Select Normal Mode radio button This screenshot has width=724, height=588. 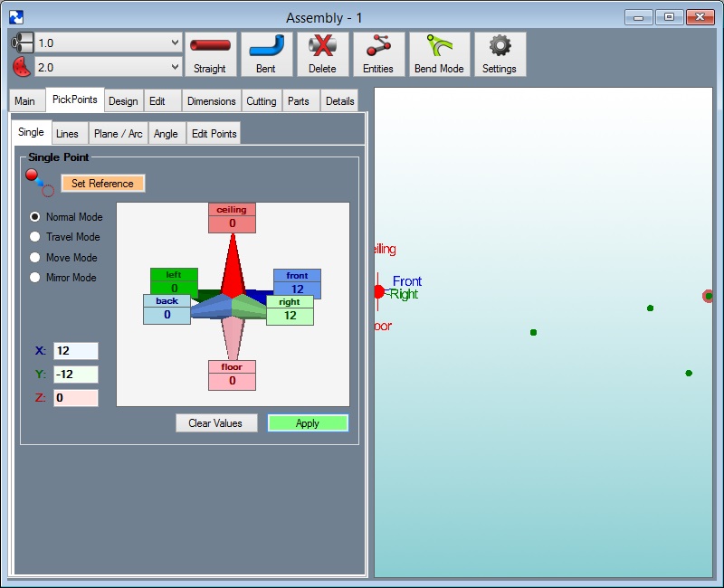point(34,216)
